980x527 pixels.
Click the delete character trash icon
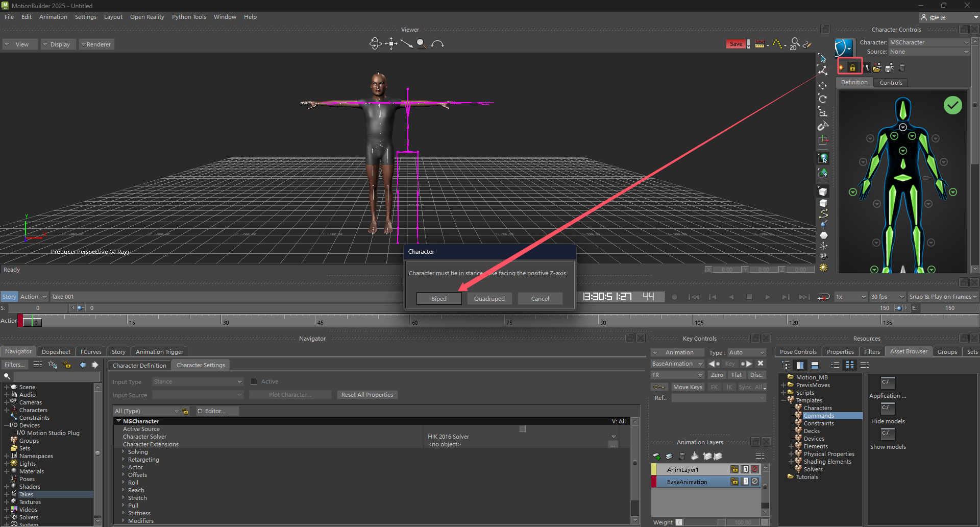point(902,67)
